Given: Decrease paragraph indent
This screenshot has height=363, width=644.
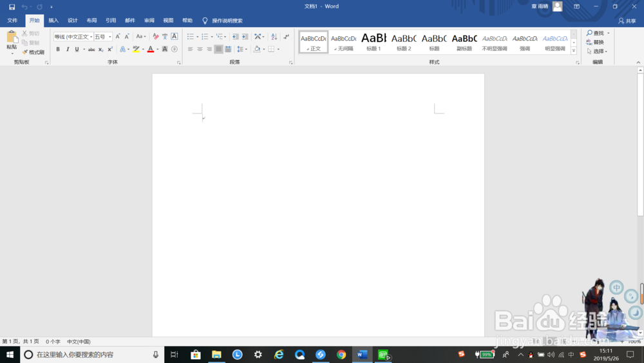Looking at the screenshot, I should pyautogui.click(x=235, y=37).
